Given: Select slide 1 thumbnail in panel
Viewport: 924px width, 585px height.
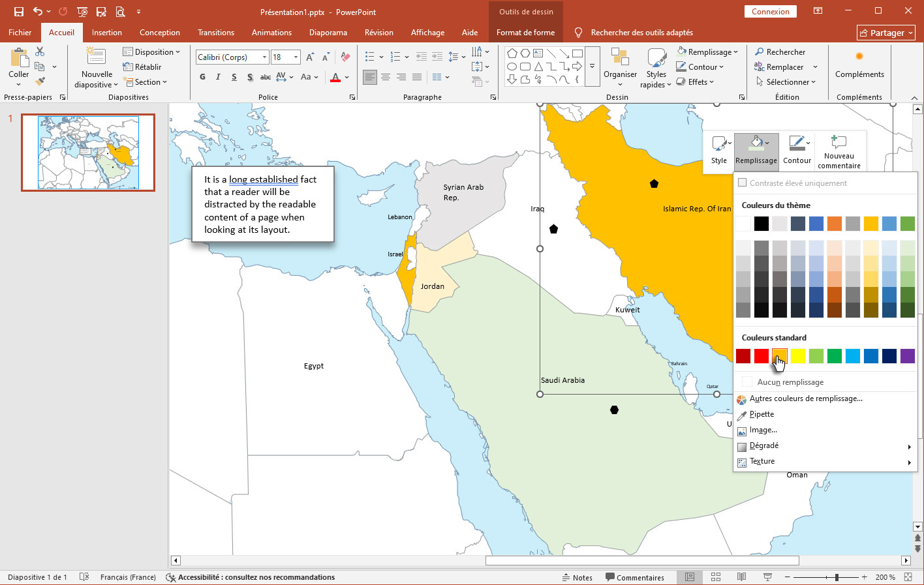Looking at the screenshot, I should click(88, 153).
